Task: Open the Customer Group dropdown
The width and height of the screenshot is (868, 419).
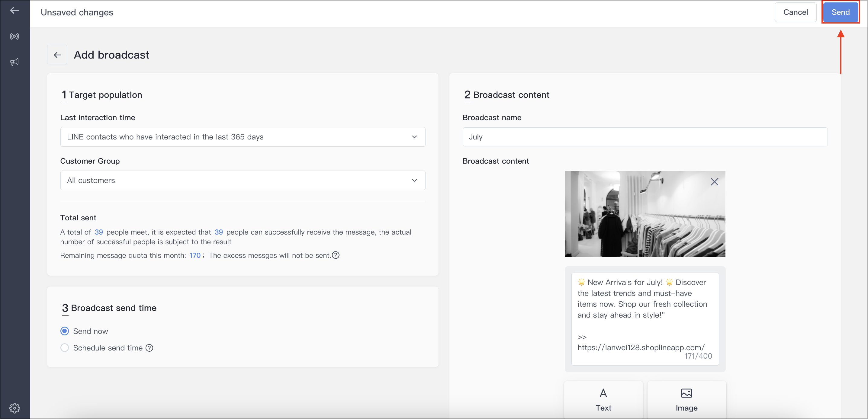Action: [x=243, y=180]
